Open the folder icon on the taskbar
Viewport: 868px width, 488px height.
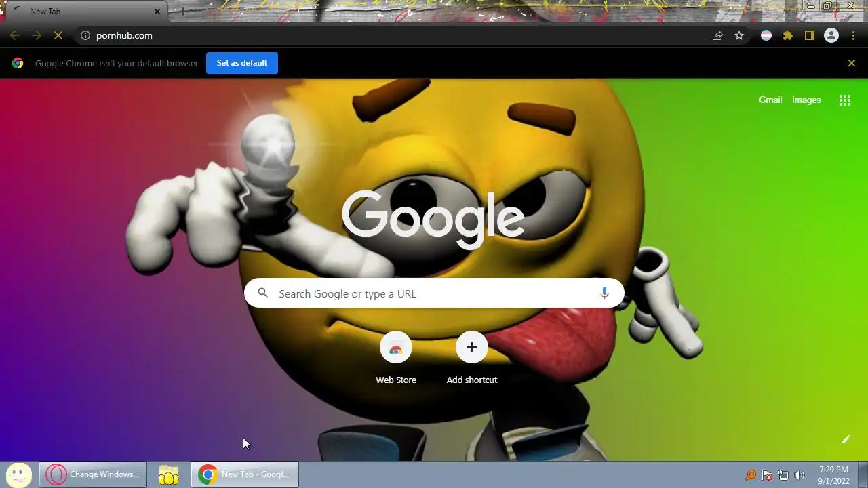point(169,474)
